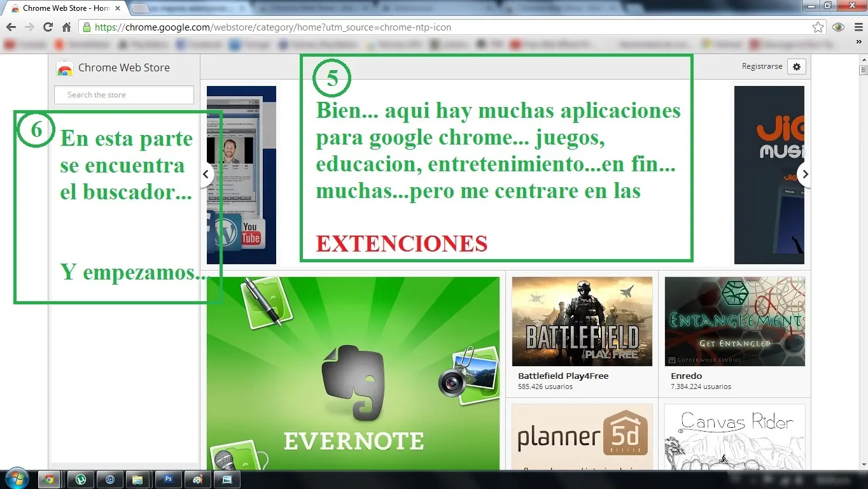The width and height of the screenshot is (868, 489).
Task: Reload the Chrome Web Store page
Action: click(x=48, y=27)
